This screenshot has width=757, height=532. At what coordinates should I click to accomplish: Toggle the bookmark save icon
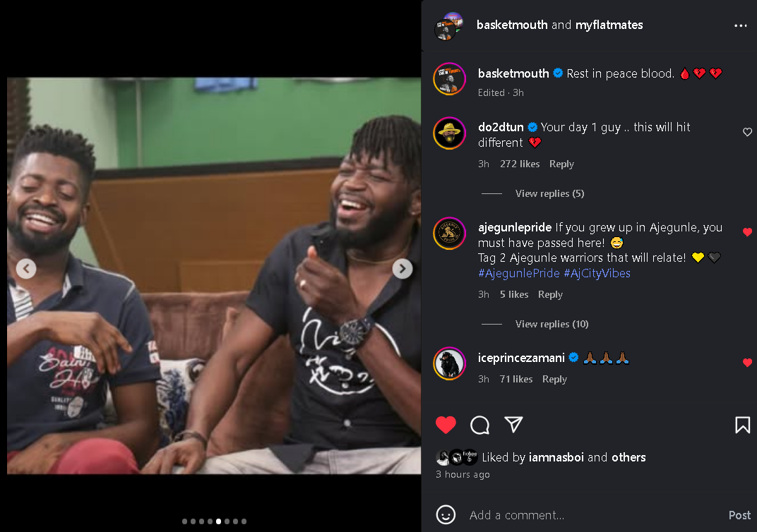tap(742, 425)
